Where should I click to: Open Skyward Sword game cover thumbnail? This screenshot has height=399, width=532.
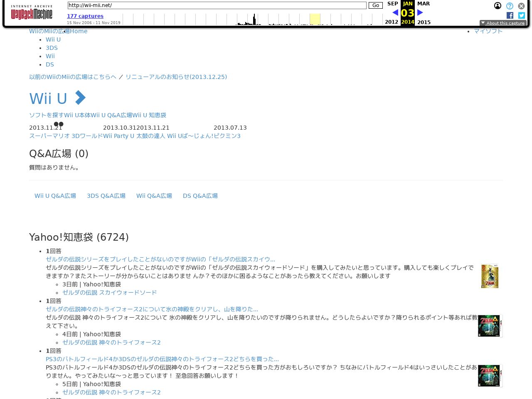[490, 276]
